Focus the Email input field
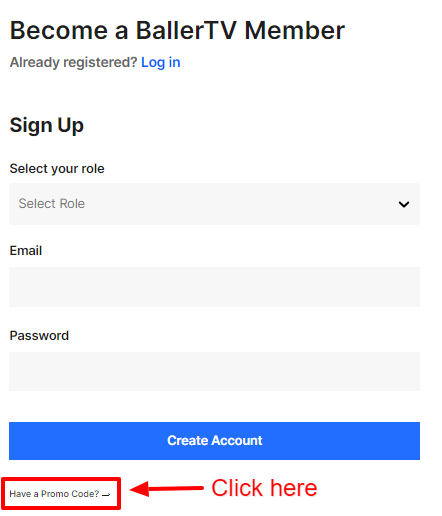442x516 pixels. 214,287
